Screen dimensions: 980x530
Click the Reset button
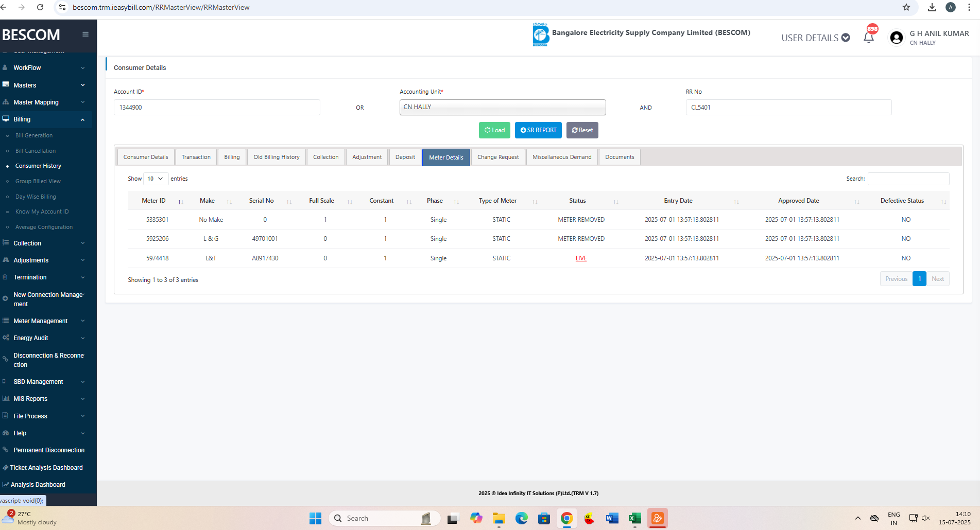point(582,130)
